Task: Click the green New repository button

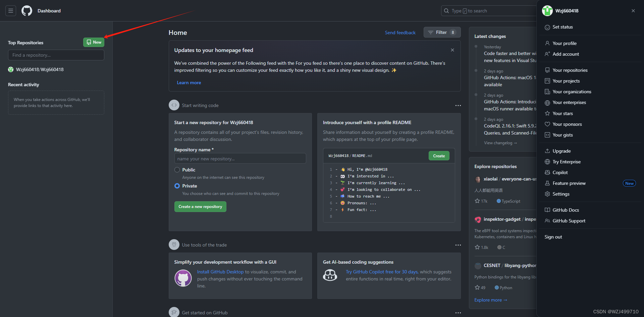Action: click(x=94, y=42)
